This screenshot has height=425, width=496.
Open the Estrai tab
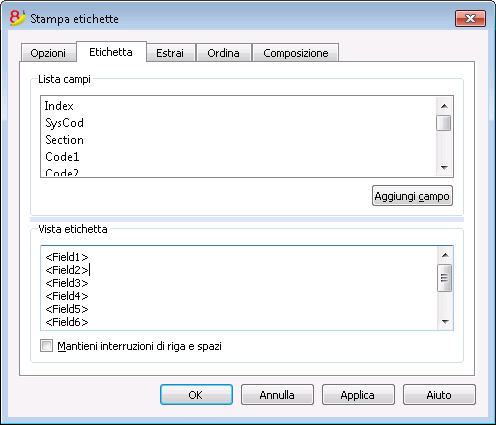coord(170,53)
